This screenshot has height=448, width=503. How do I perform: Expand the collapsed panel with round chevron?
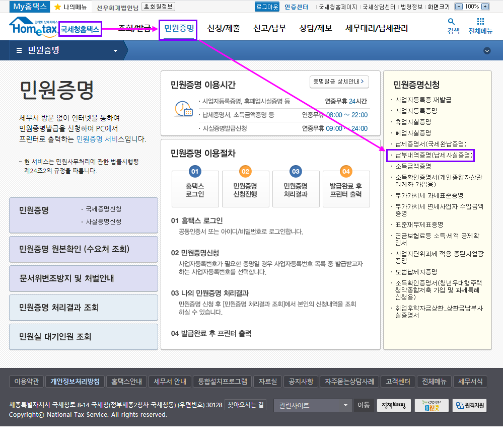tap(487, 50)
